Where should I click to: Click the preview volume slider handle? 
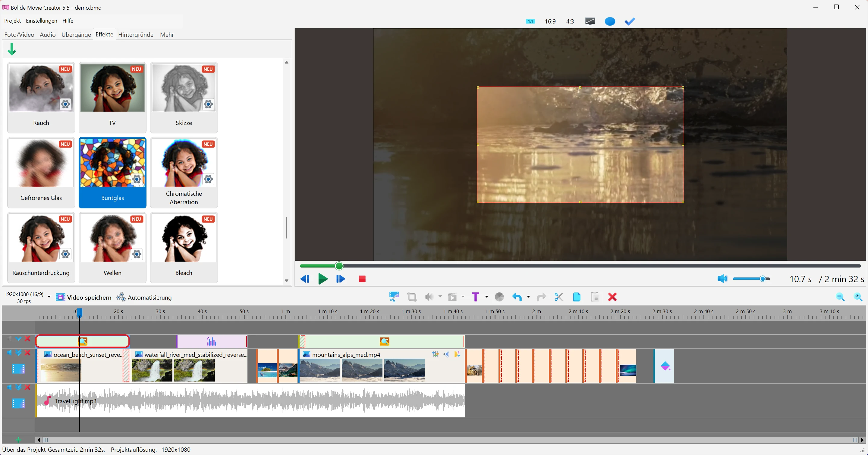pos(763,279)
